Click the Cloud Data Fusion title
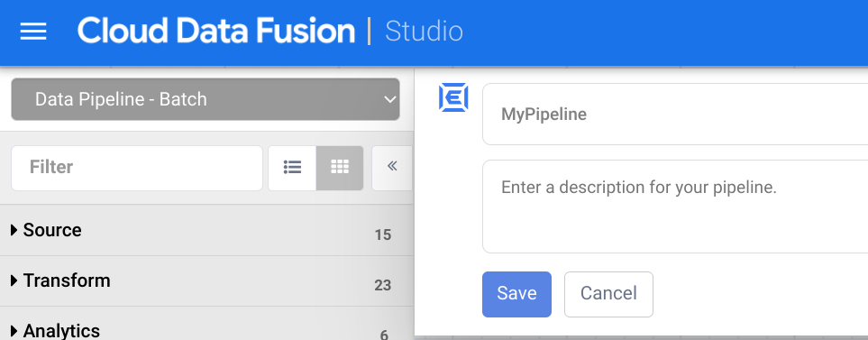The height and width of the screenshot is (340, 868). click(x=216, y=31)
